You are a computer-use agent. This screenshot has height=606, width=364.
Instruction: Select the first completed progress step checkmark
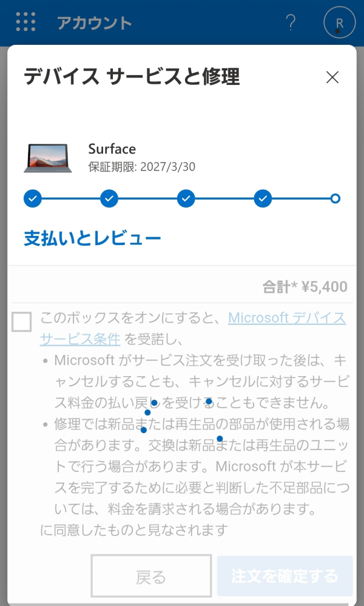point(32,198)
